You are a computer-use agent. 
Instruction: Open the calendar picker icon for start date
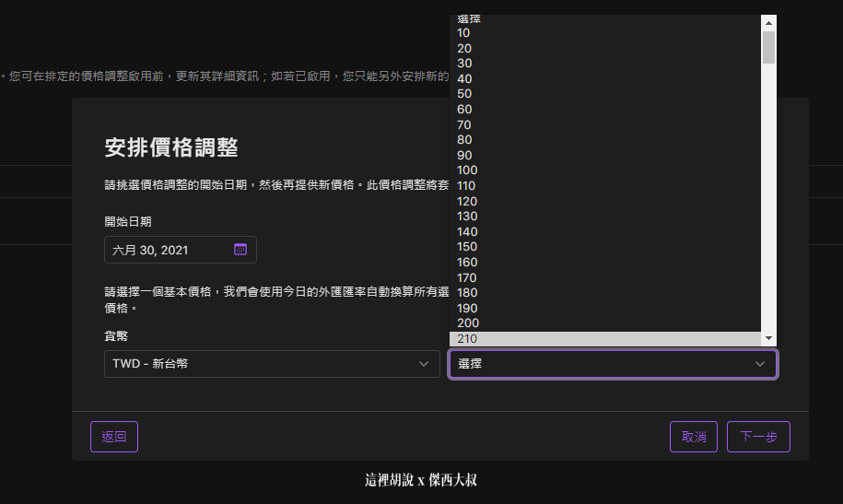(240, 250)
